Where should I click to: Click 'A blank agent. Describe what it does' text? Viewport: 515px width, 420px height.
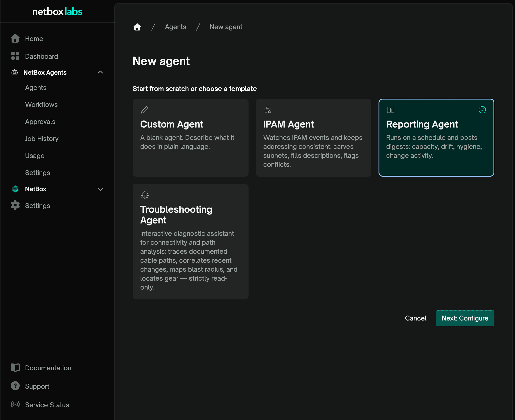[187, 142]
